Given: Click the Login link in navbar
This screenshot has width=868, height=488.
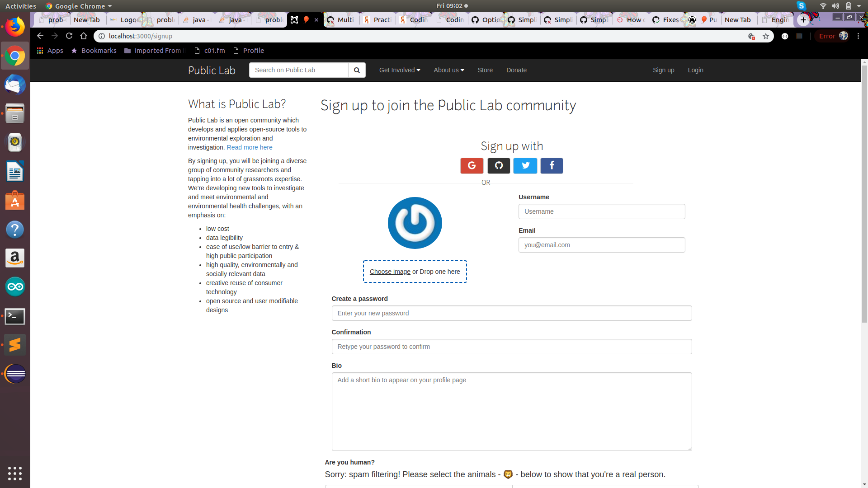Looking at the screenshot, I should [x=695, y=70].
